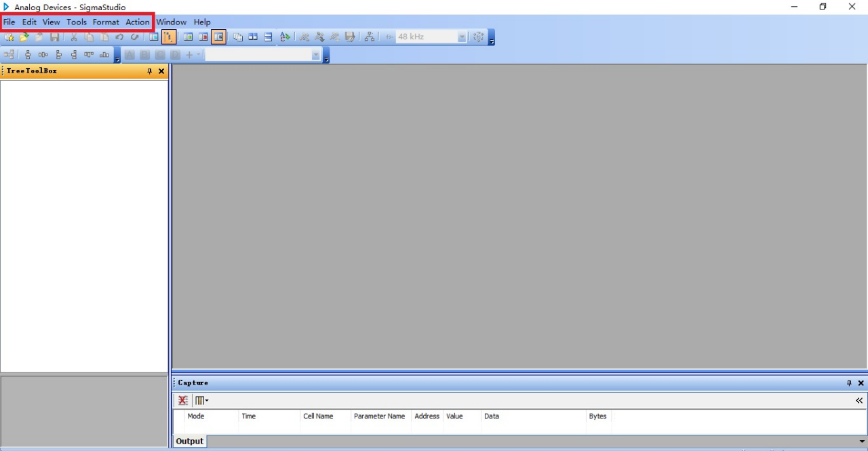Image resolution: width=868 pixels, height=451 pixels.
Task: Click the Address column header
Action: [427, 416]
